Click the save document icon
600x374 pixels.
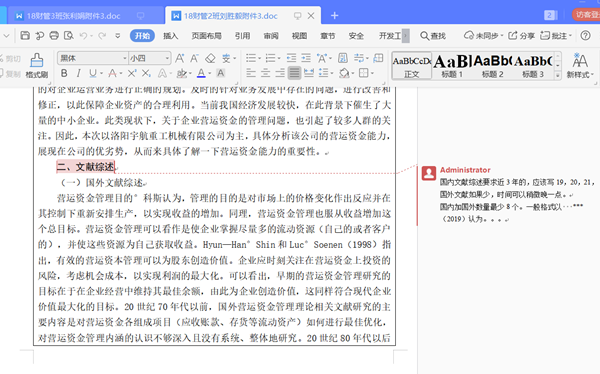point(25,36)
